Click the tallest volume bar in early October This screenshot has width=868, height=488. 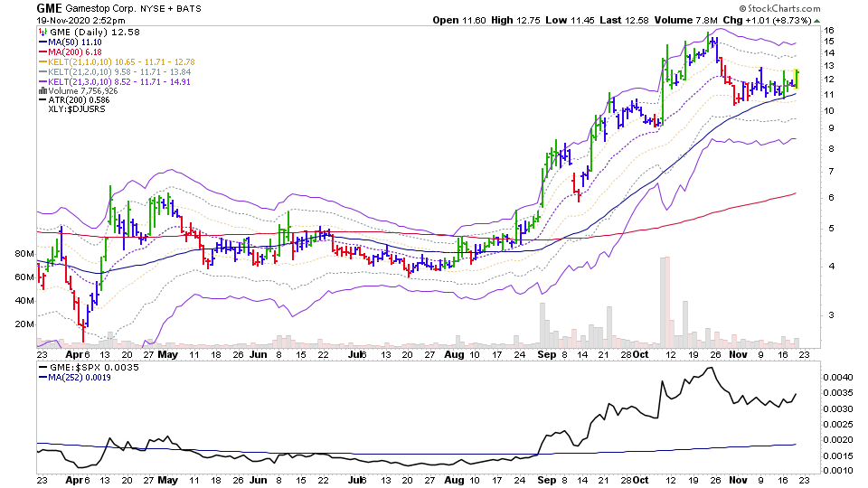tap(667, 302)
